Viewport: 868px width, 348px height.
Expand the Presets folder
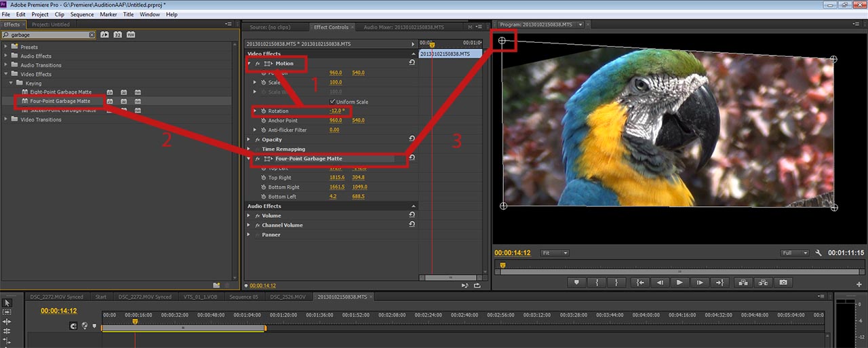(x=6, y=47)
